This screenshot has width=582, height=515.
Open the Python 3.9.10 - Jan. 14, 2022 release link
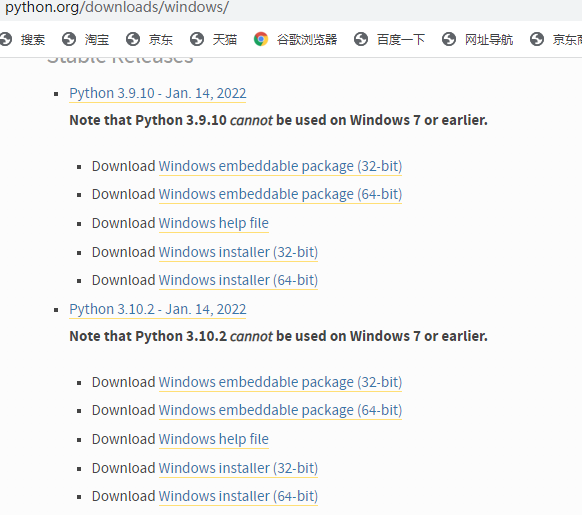coord(158,93)
